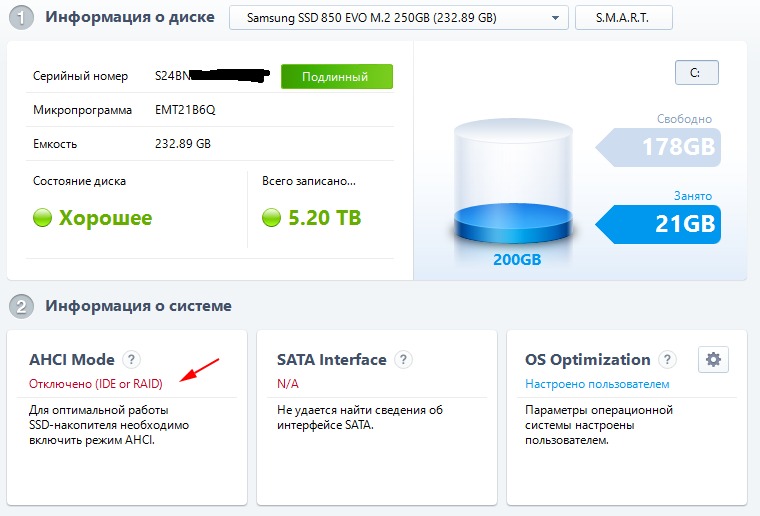
Task: Click the Настроено пользователем link
Action: coord(597,384)
